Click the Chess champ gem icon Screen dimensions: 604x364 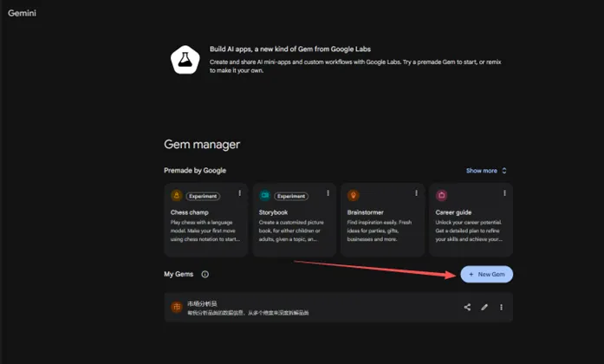pos(177,195)
